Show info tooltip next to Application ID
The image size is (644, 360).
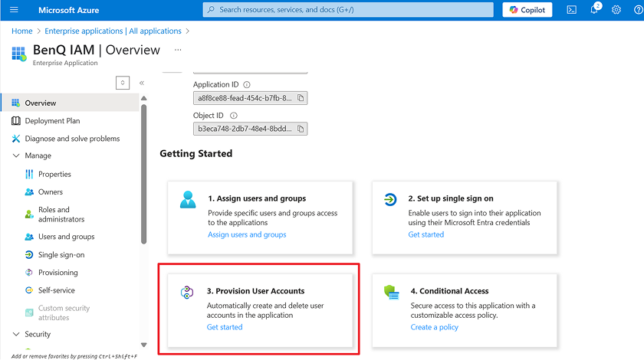(x=247, y=85)
